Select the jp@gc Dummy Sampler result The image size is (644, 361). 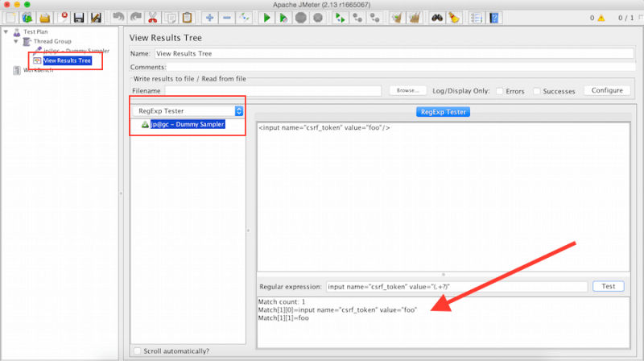[188, 124]
